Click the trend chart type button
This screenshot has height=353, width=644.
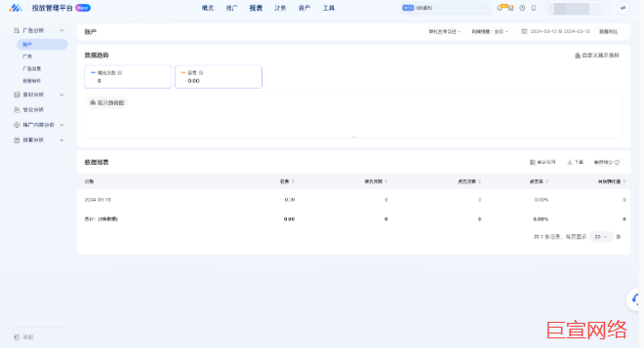click(x=106, y=102)
